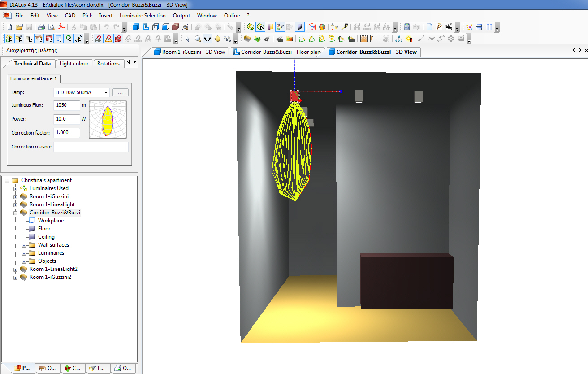Select Luminous emittance 1 tab
This screenshot has height=374, width=588.
click(34, 78)
